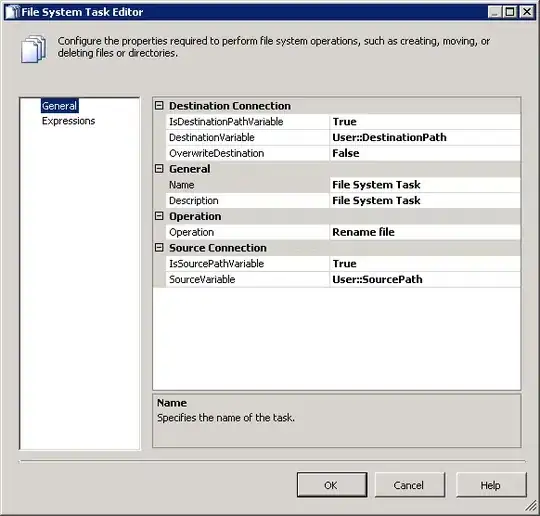The height and width of the screenshot is (516, 540).
Task: Collapse the Source Connection section
Action: (159, 248)
